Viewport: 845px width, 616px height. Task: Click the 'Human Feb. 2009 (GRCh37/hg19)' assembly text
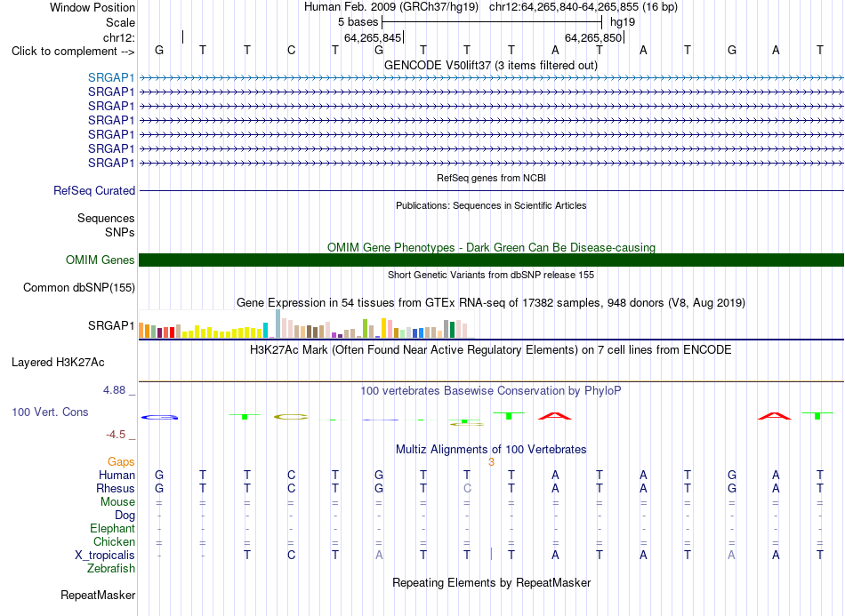390,7
